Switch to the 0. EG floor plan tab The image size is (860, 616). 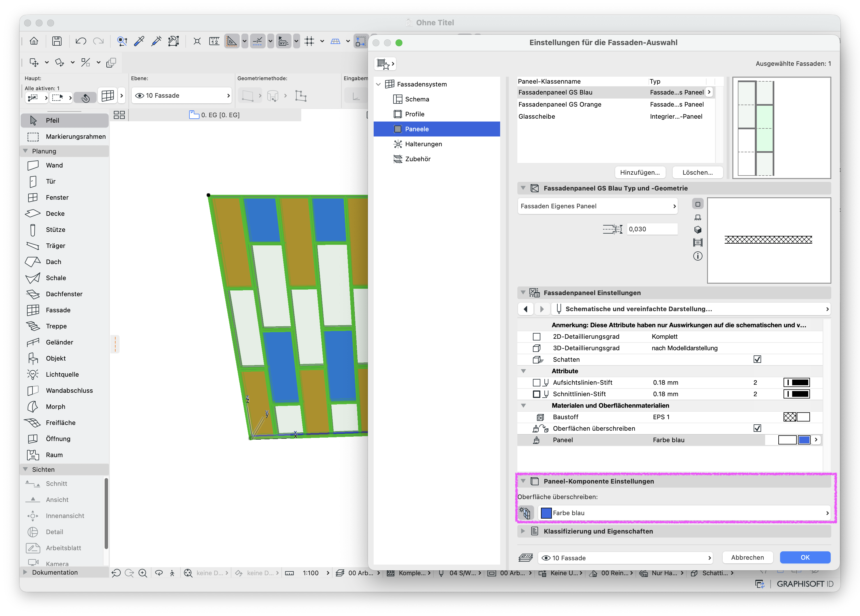(x=215, y=115)
